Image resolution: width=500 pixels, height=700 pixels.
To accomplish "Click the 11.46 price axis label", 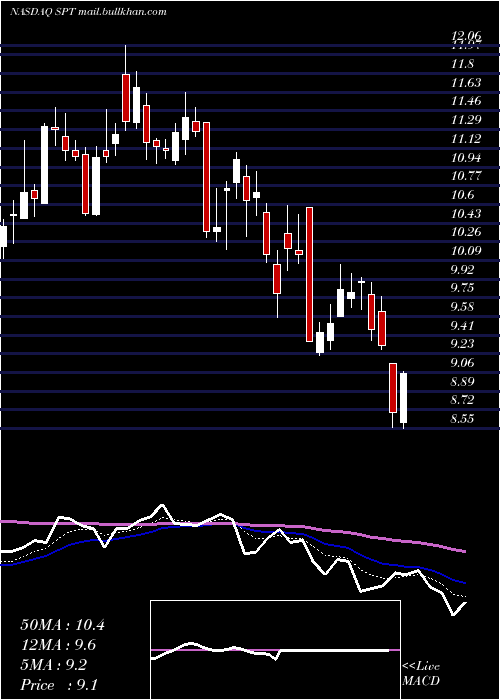I will click(466, 101).
